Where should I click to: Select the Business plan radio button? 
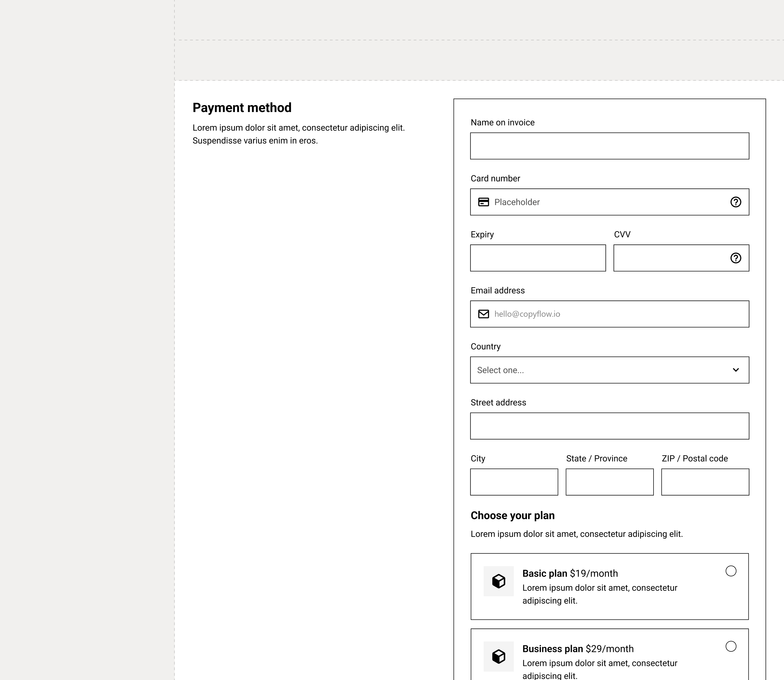(x=731, y=646)
